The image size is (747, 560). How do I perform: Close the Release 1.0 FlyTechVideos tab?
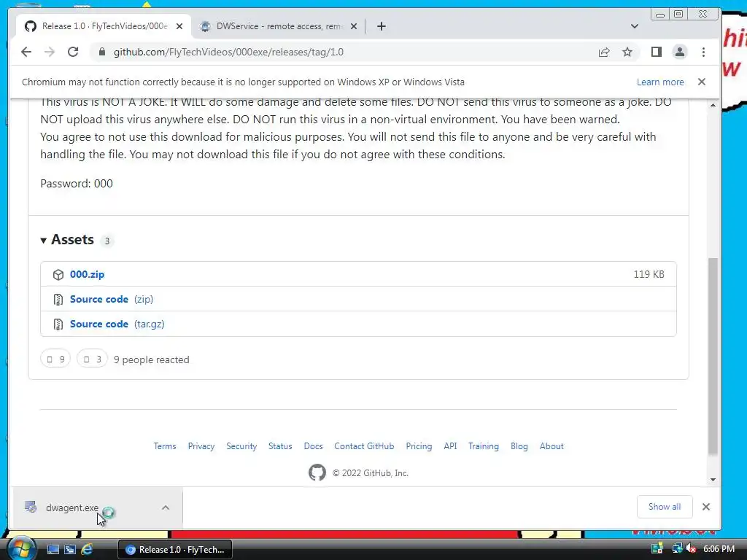click(x=179, y=26)
